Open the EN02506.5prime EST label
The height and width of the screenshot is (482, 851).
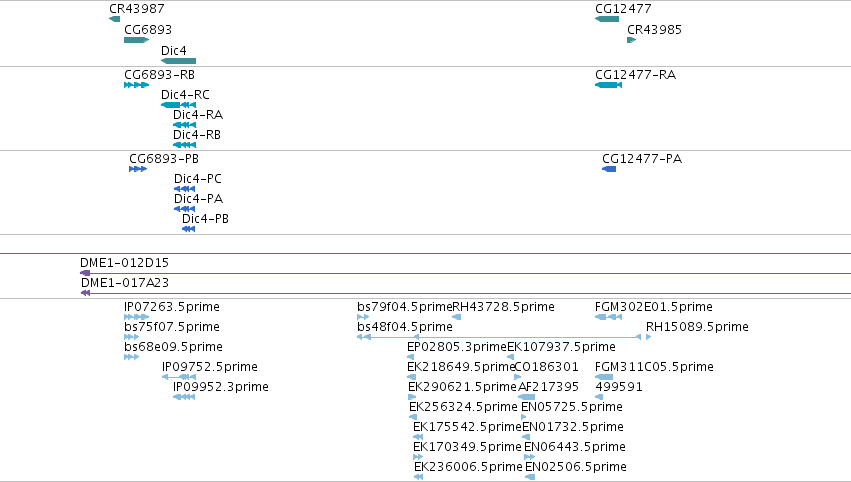click(576, 467)
